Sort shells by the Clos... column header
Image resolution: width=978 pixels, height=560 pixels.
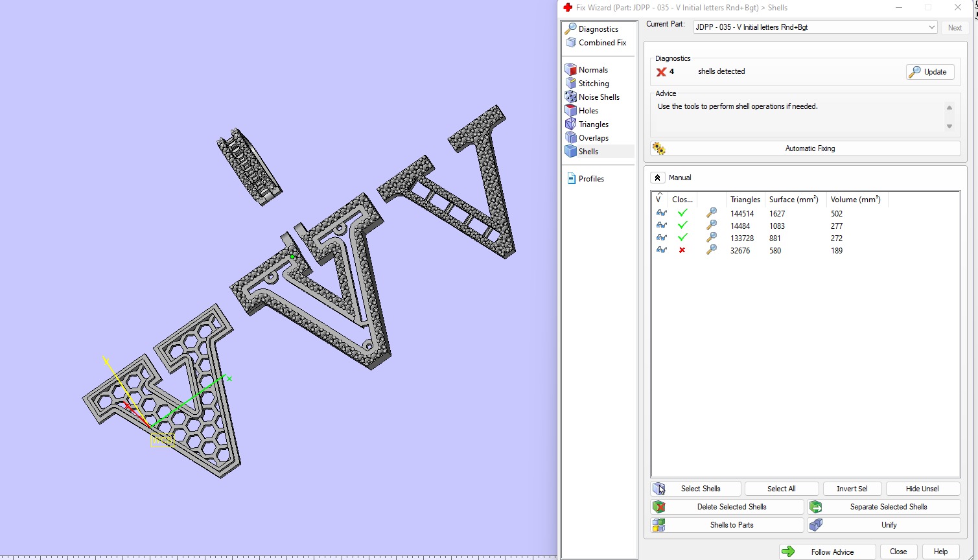[x=682, y=200]
